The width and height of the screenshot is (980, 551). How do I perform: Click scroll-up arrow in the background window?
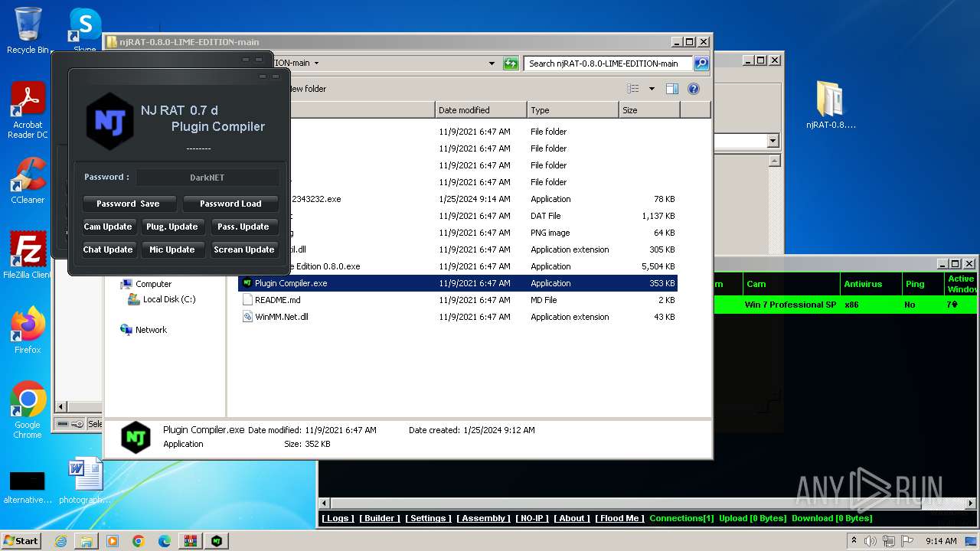pos(775,161)
